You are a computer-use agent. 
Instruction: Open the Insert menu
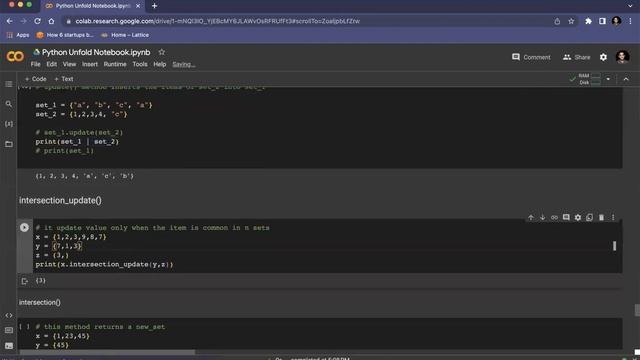click(x=90, y=64)
